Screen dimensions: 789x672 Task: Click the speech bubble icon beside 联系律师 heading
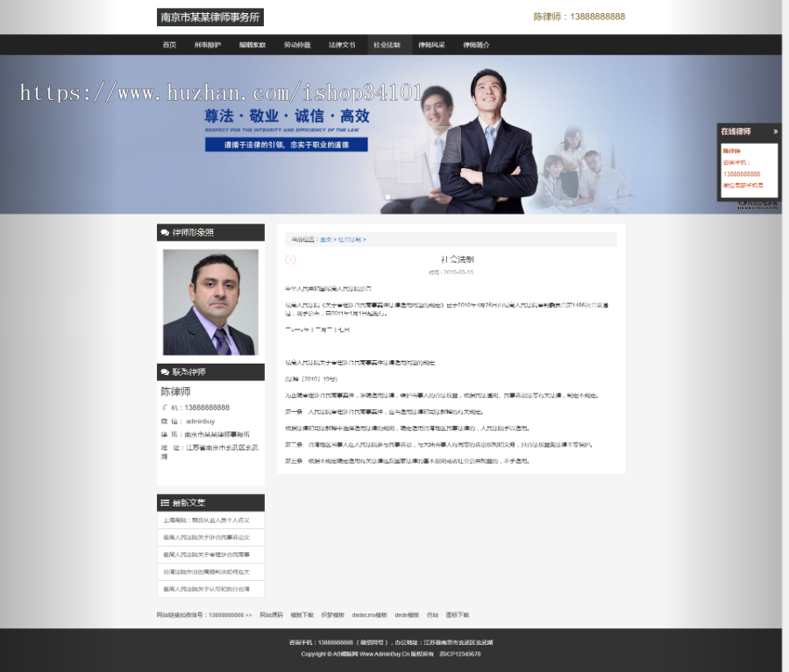(x=164, y=371)
